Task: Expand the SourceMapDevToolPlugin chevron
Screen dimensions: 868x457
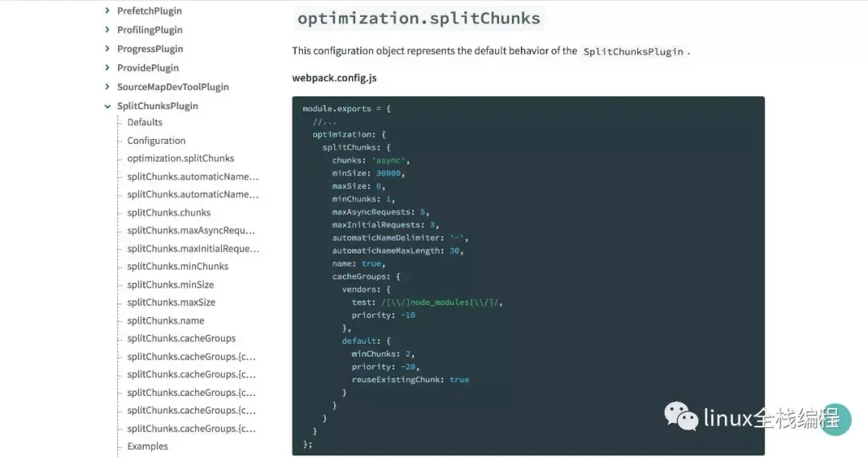Action: (x=107, y=86)
